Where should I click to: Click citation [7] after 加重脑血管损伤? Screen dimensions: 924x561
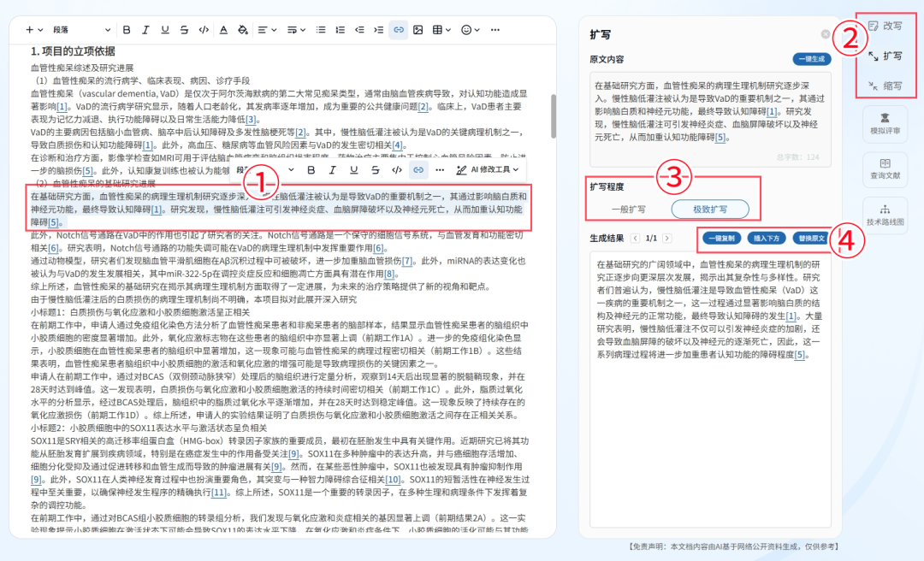[x=407, y=261]
